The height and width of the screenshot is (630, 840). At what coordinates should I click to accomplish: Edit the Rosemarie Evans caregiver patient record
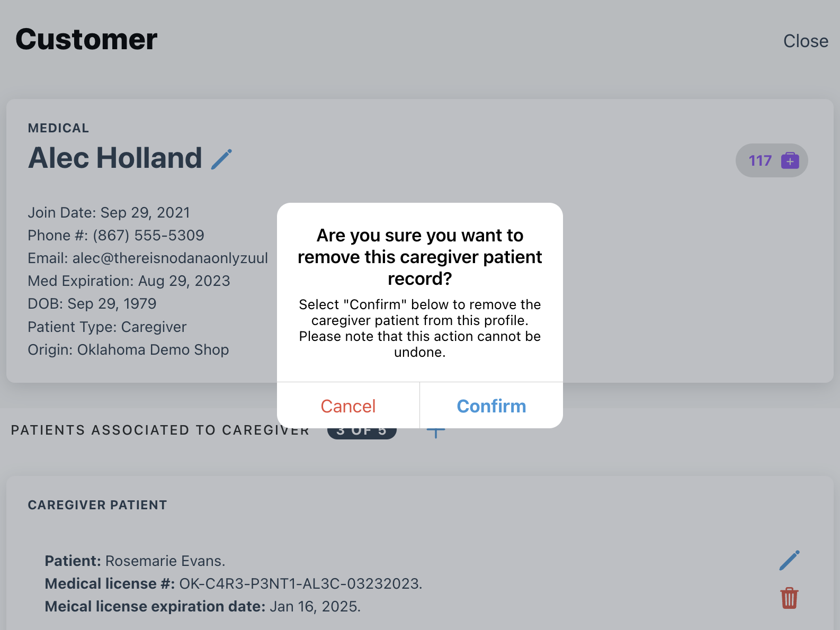(789, 561)
